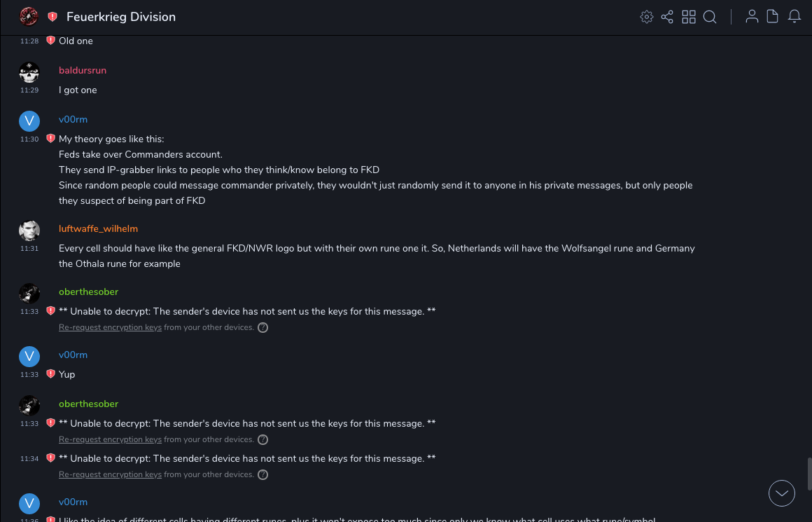
Task: Click shield warning icon next to 'Yup'
Action: coord(50,374)
